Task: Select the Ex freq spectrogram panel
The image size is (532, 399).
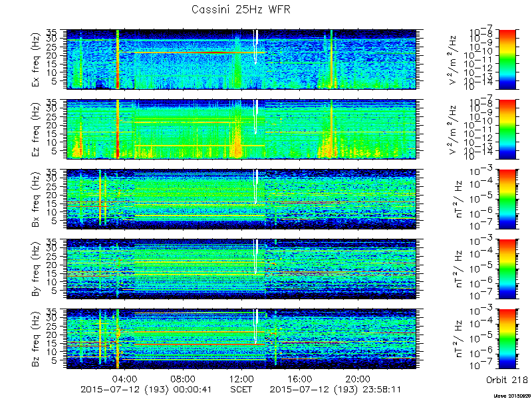Action: pyautogui.click(x=241, y=59)
